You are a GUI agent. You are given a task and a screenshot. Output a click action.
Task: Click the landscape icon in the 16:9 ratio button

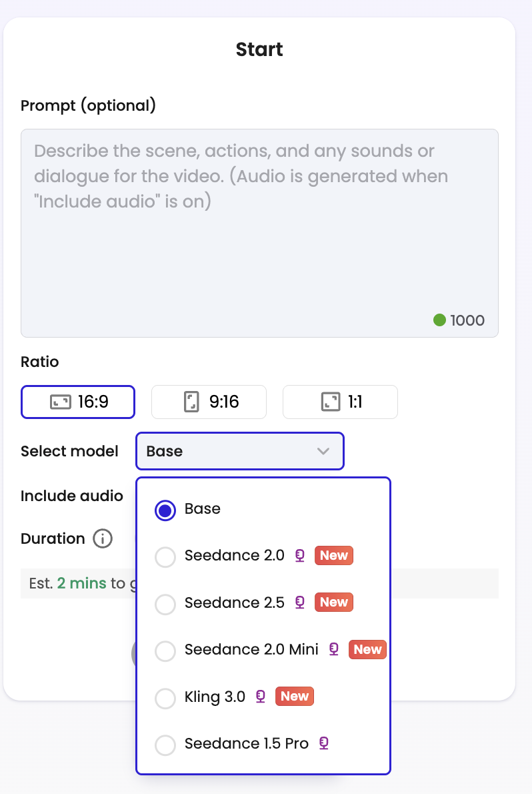[60, 402]
